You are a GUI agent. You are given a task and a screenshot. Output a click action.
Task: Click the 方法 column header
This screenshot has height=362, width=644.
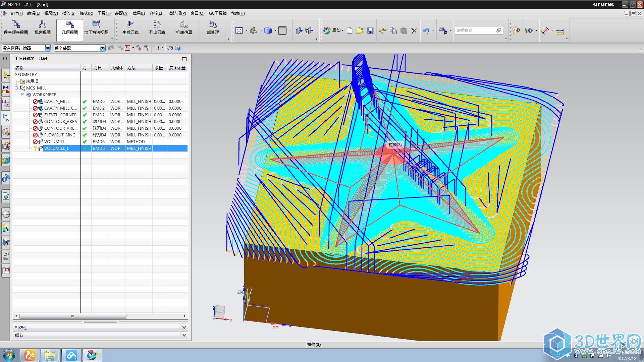[139, 68]
